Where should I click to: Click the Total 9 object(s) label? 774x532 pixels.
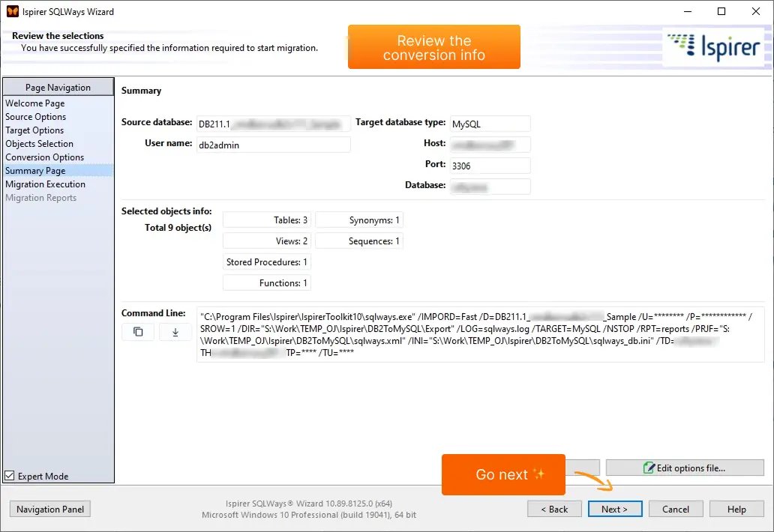(178, 228)
